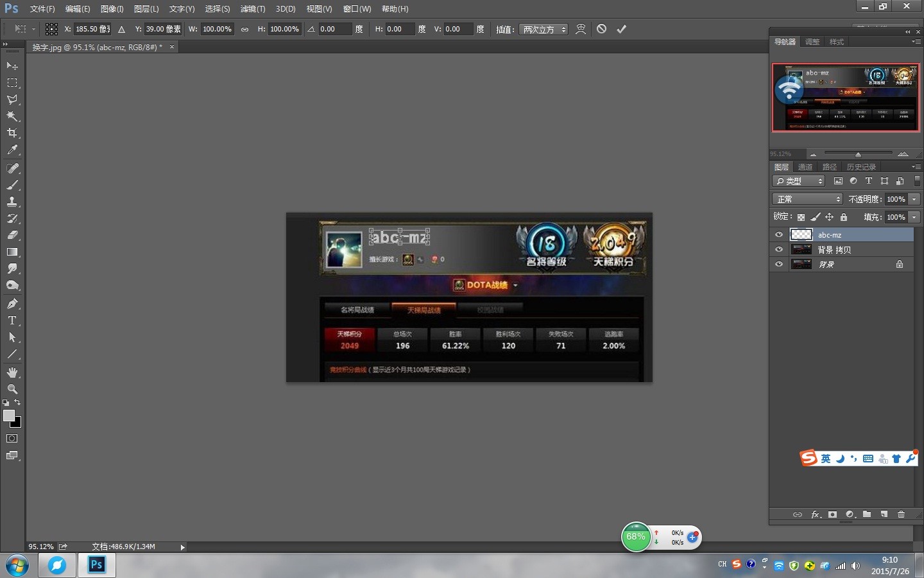The image size is (924, 578).
Task: Select the Line shape tool
Action: point(12,354)
